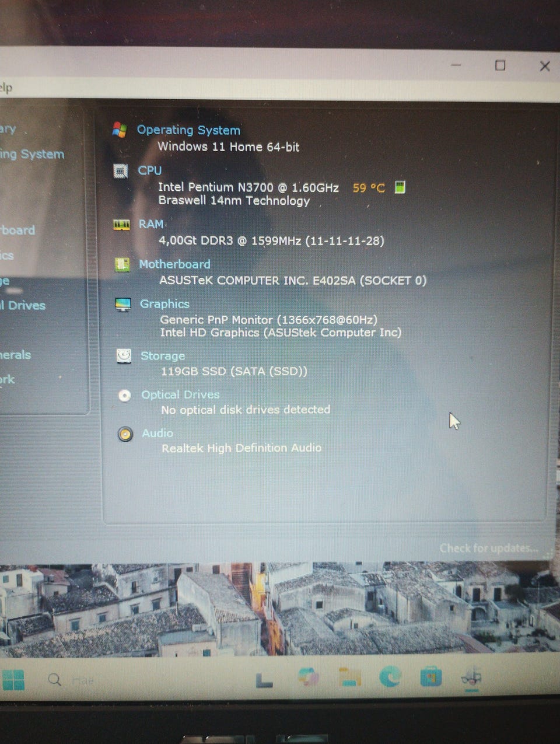Click ASUSTeK COMPUTER INC. E402SA text
Image resolution: width=560 pixels, height=744 pixels.
(257, 281)
